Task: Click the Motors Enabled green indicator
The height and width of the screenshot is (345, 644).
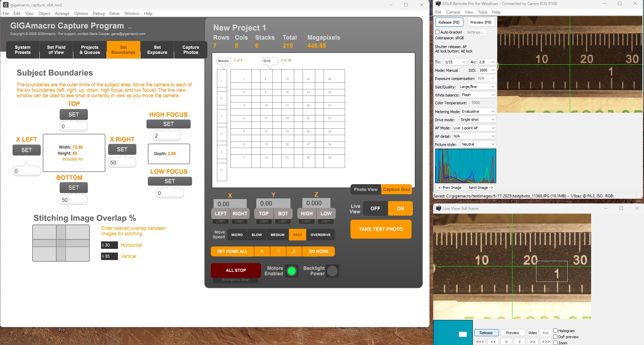Action: click(x=291, y=271)
